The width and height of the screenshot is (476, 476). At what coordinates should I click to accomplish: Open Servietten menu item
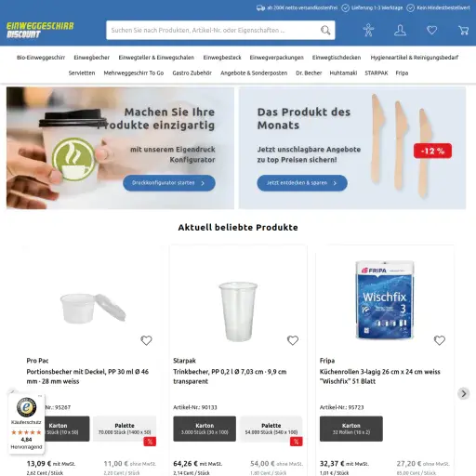click(82, 73)
